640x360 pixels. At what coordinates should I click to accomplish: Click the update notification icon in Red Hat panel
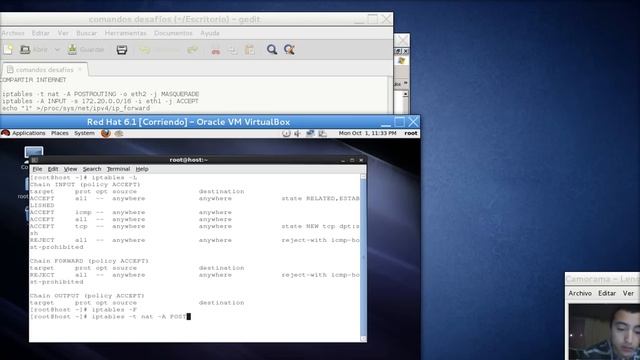286,133
